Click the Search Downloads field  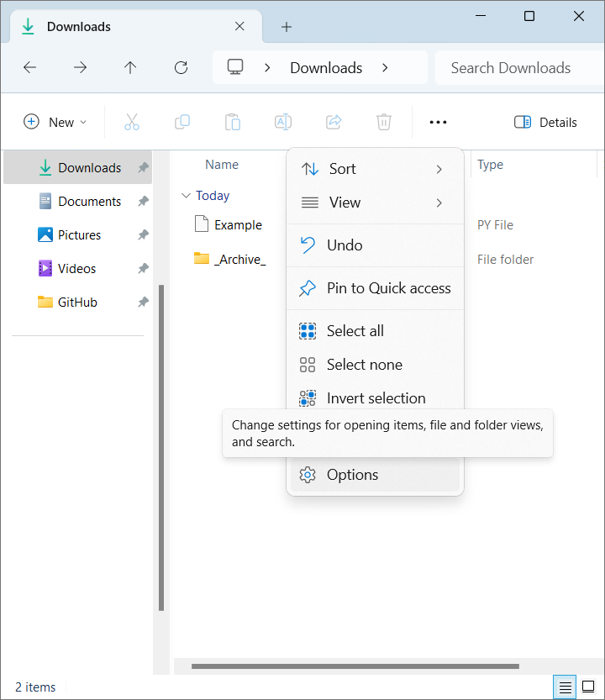coord(513,68)
